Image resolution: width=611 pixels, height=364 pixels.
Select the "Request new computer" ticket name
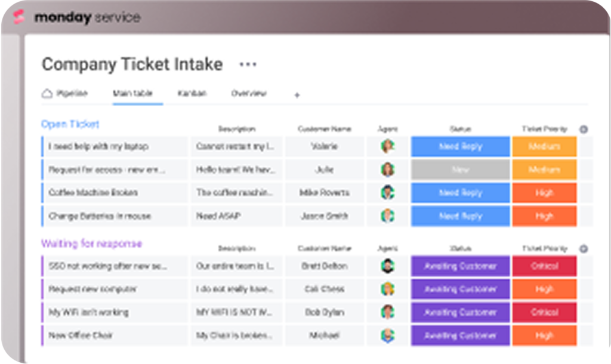tap(92, 289)
